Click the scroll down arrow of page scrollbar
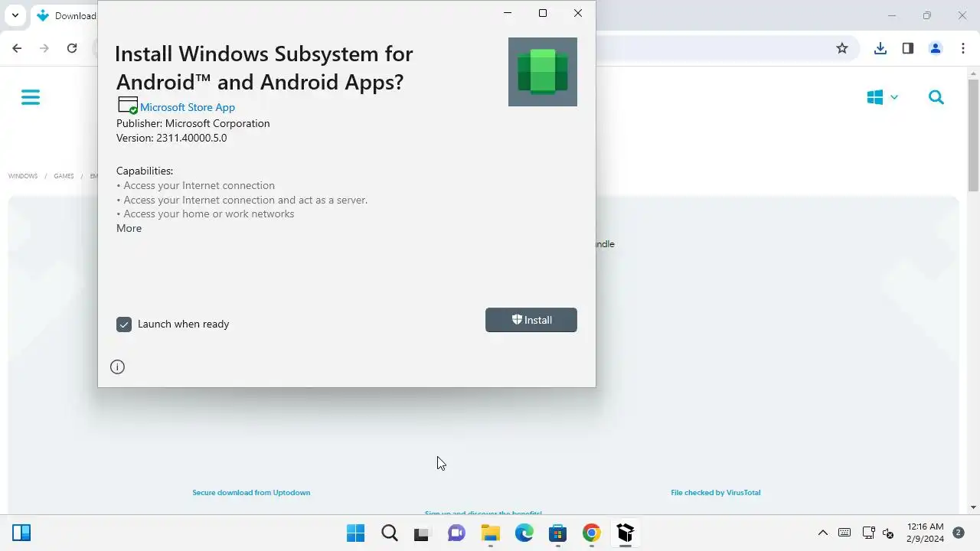This screenshot has width=980, height=551. point(973,507)
